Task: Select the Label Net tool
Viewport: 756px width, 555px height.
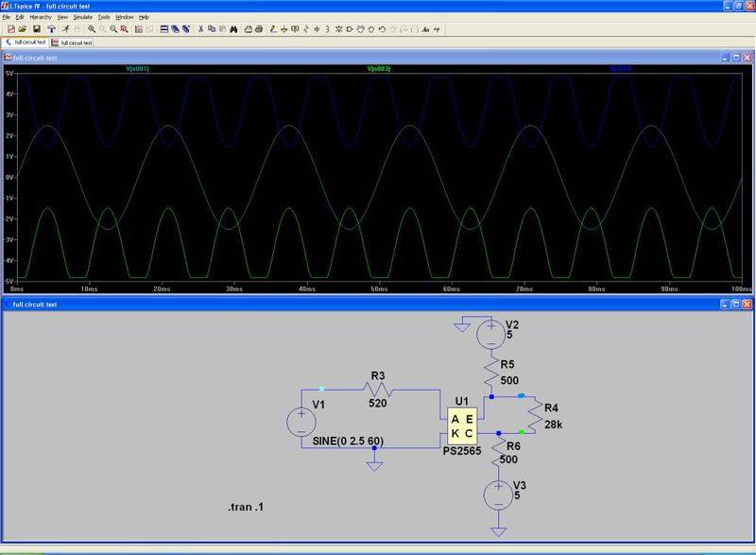Action: (x=295, y=29)
